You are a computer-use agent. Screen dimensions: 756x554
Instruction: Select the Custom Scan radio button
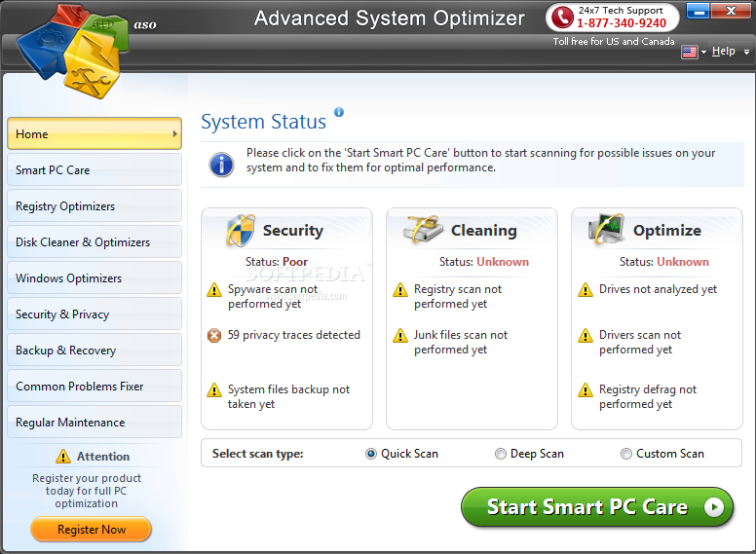point(625,454)
